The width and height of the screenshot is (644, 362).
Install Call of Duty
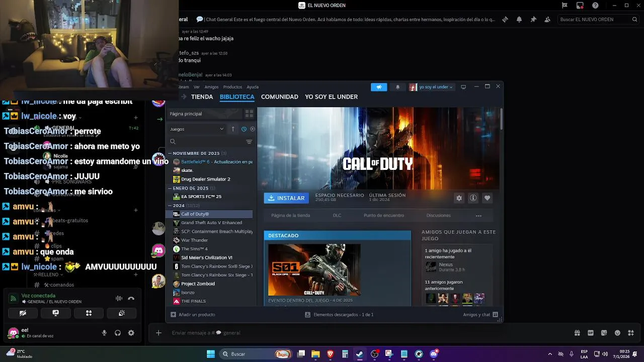coord(286,198)
